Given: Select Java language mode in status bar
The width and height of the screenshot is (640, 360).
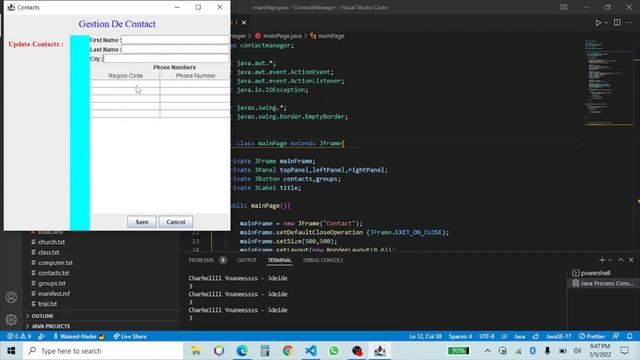Looking at the screenshot, I should click(x=520, y=336).
